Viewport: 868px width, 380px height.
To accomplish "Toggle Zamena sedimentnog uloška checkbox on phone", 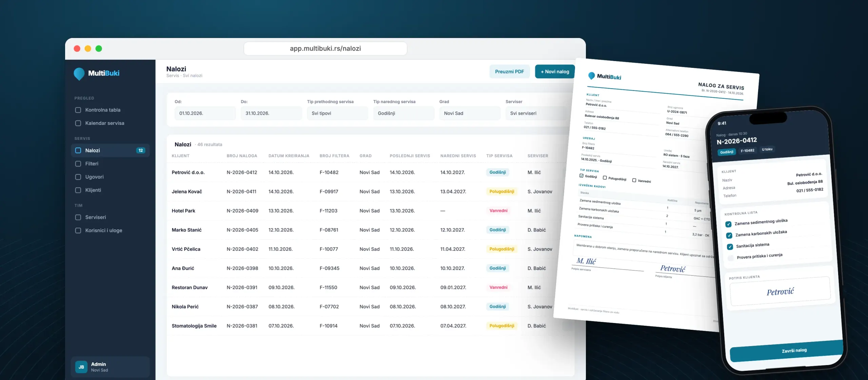I will (x=728, y=224).
